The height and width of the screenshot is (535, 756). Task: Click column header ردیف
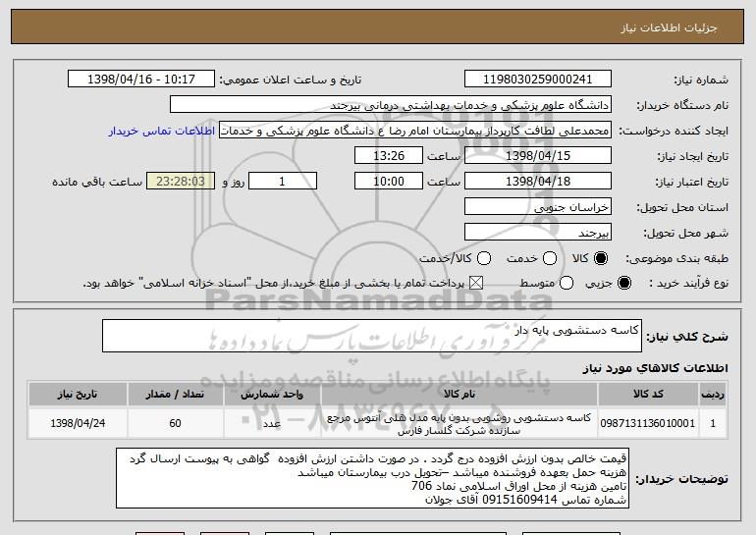[713, 395]
